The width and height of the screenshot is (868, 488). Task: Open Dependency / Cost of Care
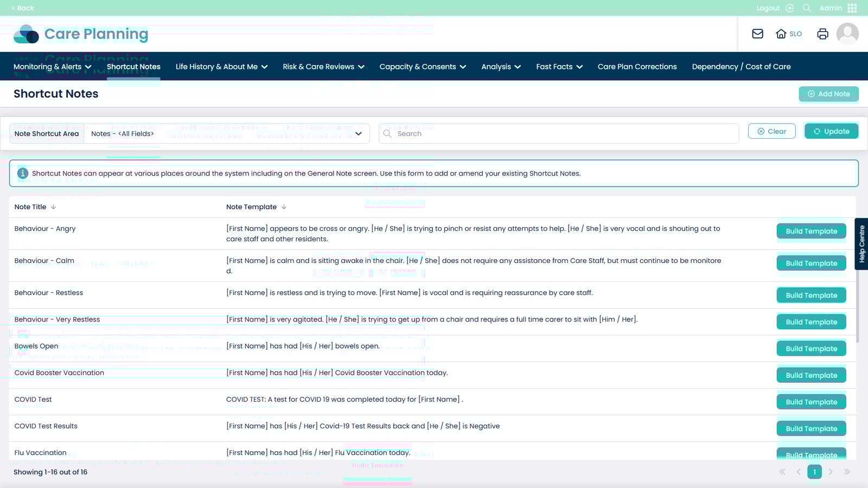tap(741, 67)
